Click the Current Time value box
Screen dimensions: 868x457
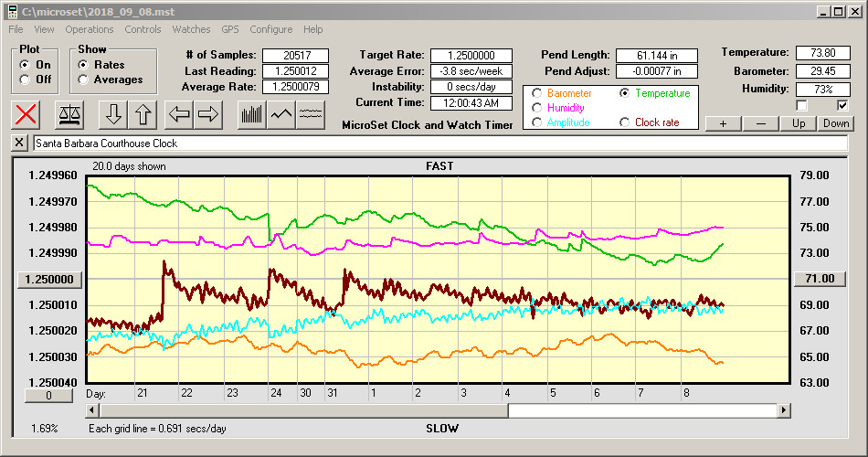[471, 103]
